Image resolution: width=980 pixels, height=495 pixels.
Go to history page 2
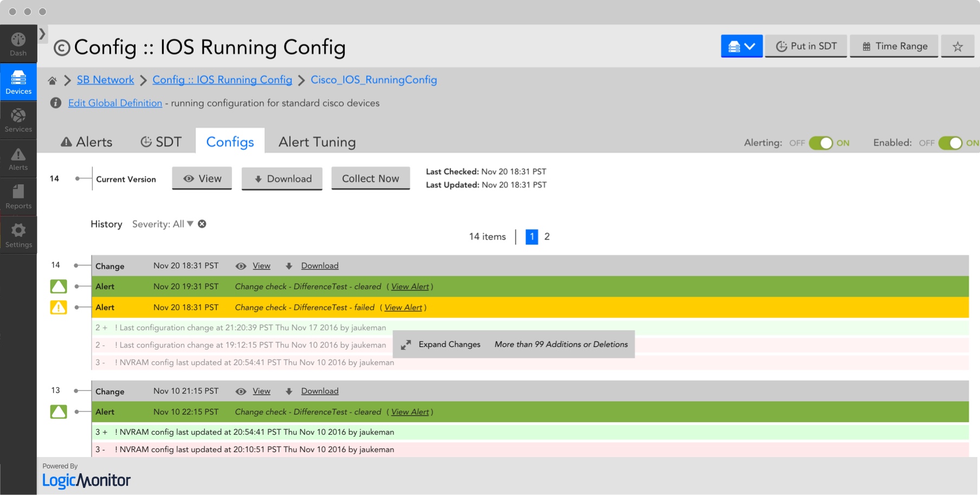coord(547,236)
